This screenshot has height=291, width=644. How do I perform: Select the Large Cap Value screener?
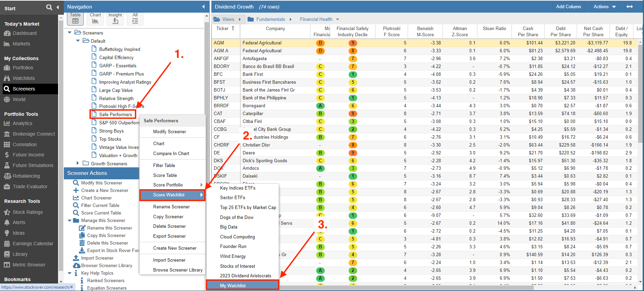(116, 90)
